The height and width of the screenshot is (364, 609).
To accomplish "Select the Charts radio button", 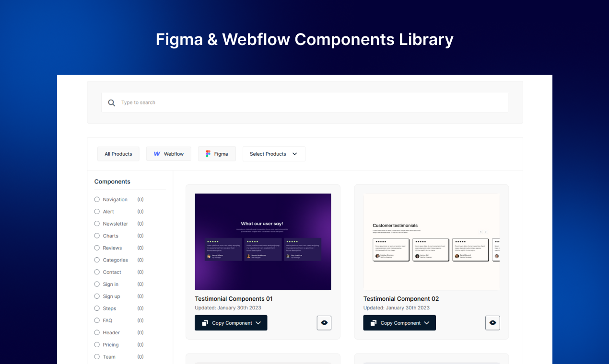I will (x=97, y=236).
